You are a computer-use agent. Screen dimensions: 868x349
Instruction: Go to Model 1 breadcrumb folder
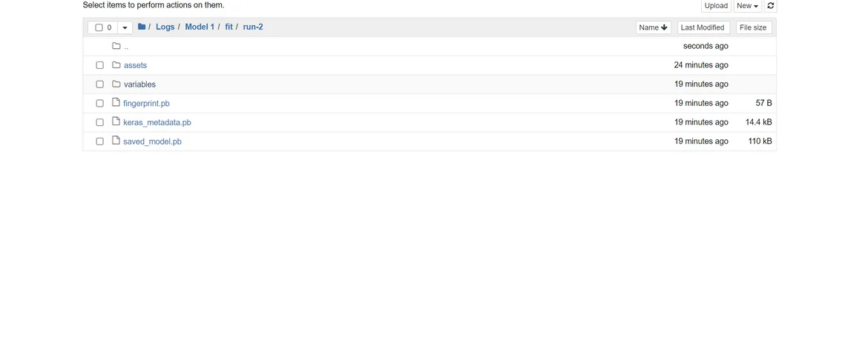tap(200, 27)
